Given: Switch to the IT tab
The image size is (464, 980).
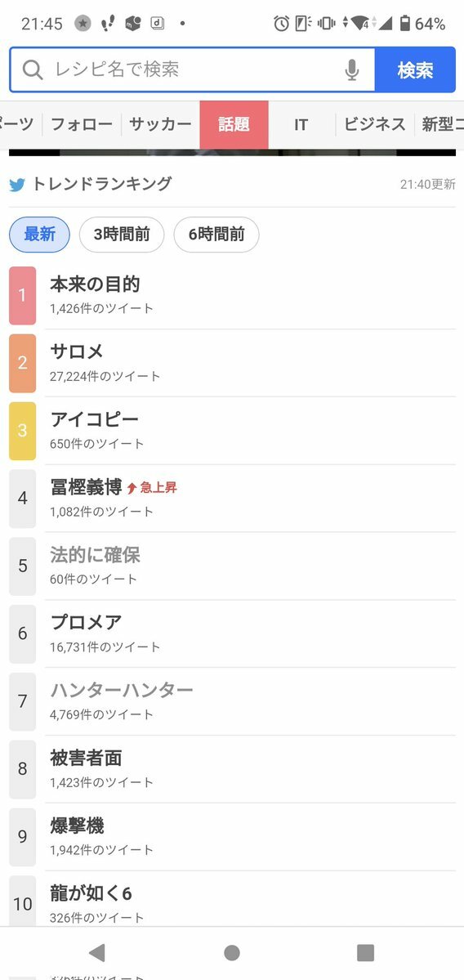Looking at the screenshot, I should [301, 124].
